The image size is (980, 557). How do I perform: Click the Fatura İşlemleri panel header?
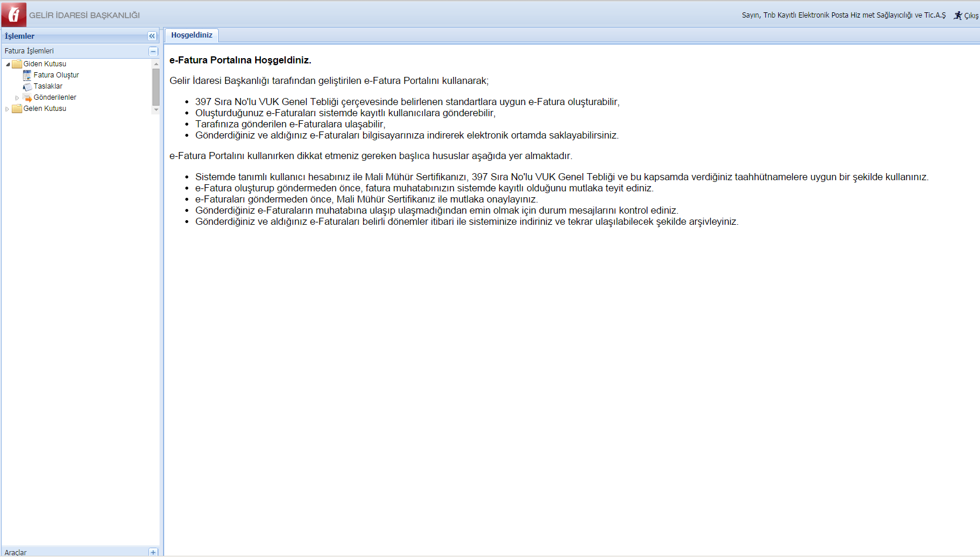29,51
